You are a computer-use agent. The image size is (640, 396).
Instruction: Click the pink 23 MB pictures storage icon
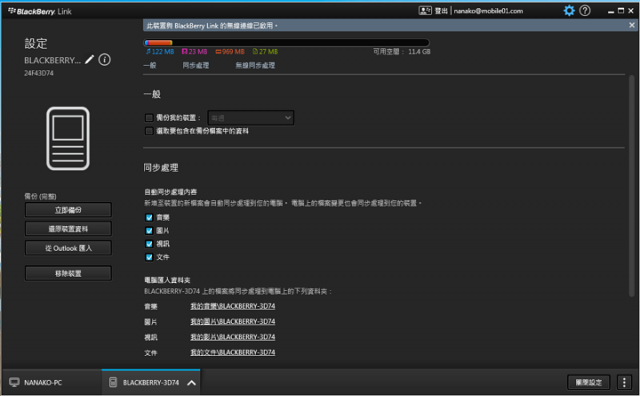tap(184, 51)
